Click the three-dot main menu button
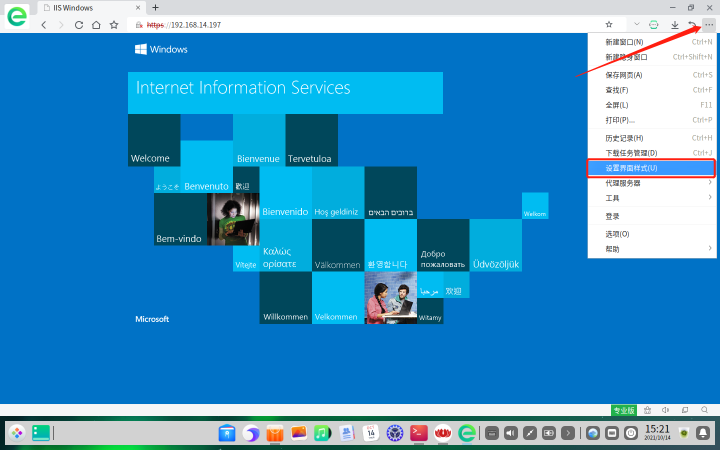The image size is (720, 450). point(709,24)
